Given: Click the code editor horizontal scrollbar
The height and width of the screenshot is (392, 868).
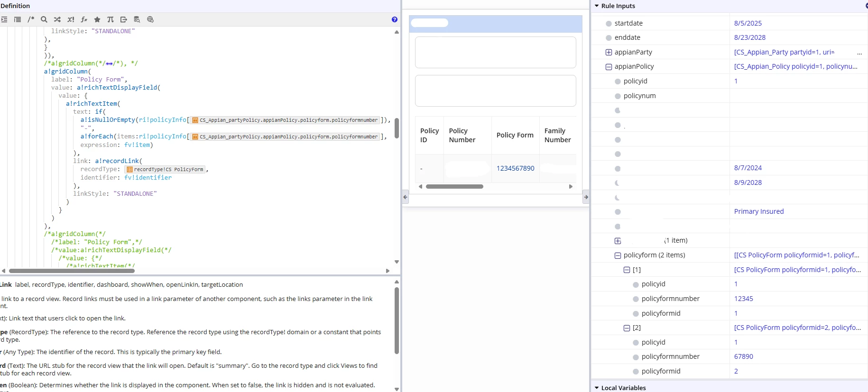Looking at the screenshot, I should pyautogui.click(x=72, y=271).
